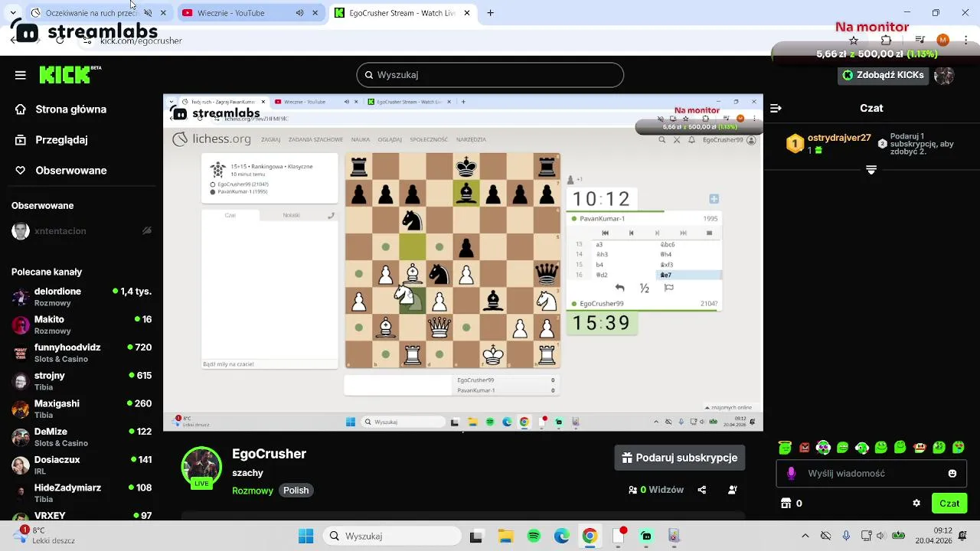Viewport: 980px width, 551px height.
Task: Open the EgoCrusher streamer avatar
Action: coord(201,467)
